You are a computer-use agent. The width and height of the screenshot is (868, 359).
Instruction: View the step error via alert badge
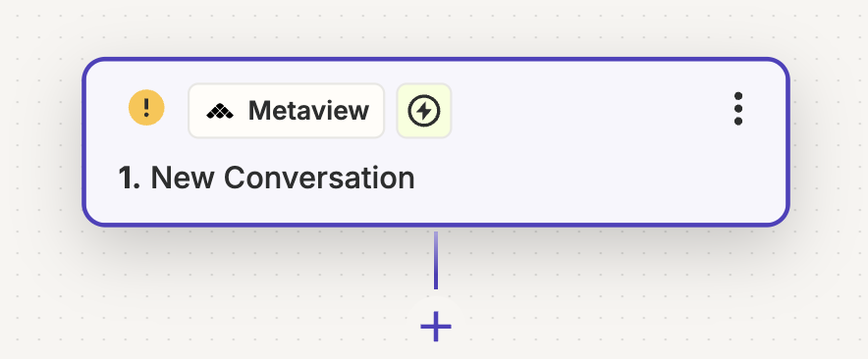[146, 107]
